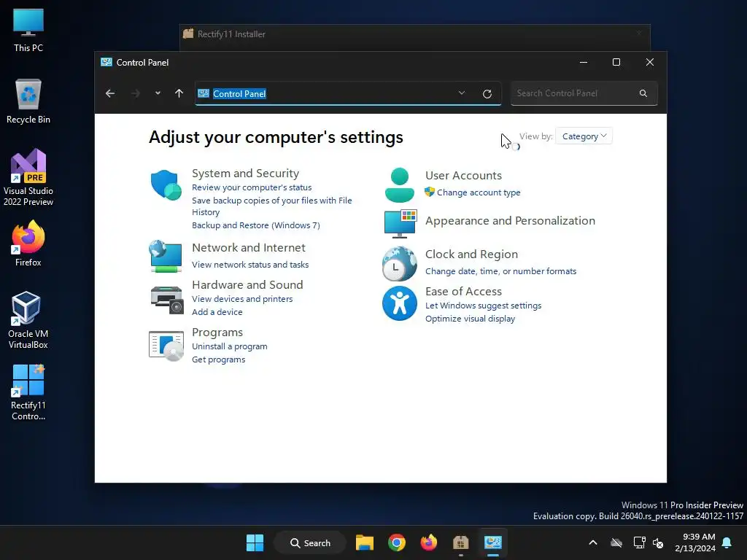Open the taskbar Search box

click(310, 542)
